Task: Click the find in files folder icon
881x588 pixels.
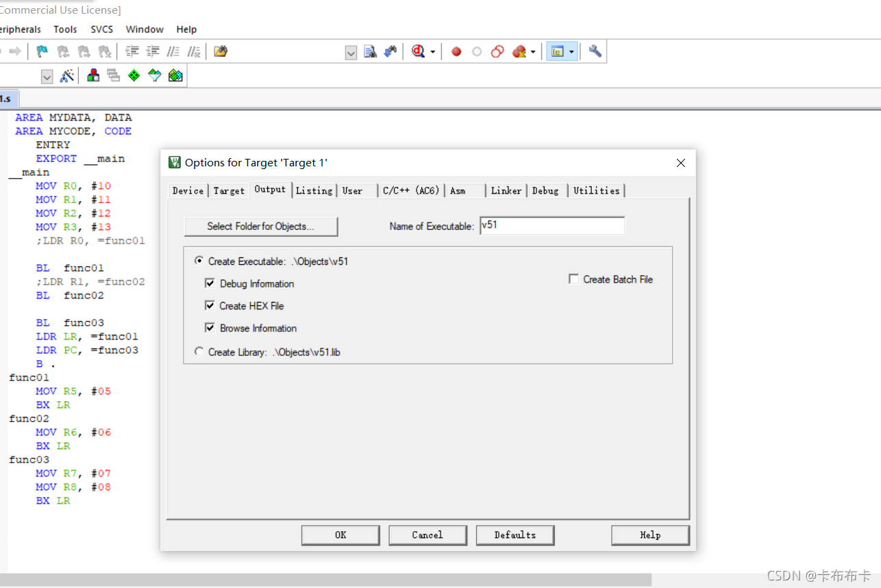Action: pos(221,51)
